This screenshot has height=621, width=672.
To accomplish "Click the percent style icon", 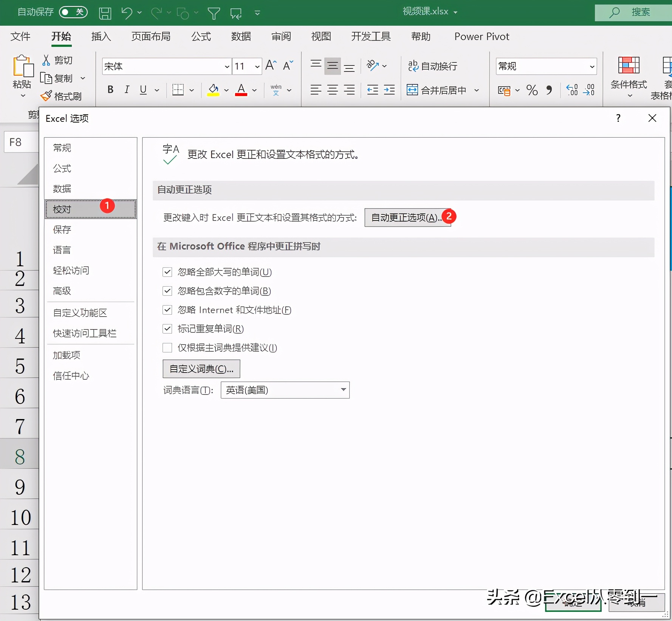I will (532, 90).
